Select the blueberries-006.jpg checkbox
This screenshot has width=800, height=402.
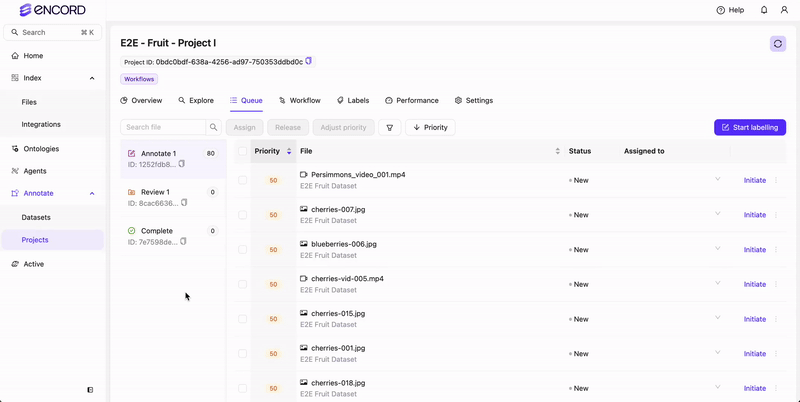242,249
